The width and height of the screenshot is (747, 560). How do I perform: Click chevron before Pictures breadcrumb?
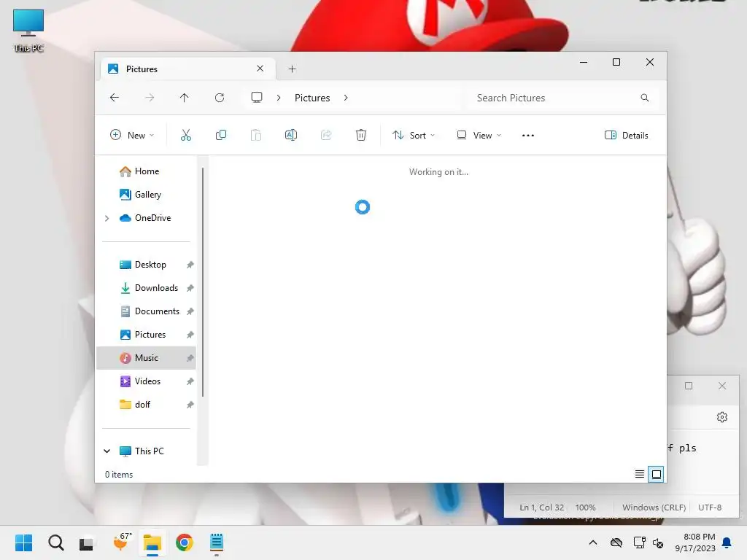pyautogui.click(x=279, y=98)
